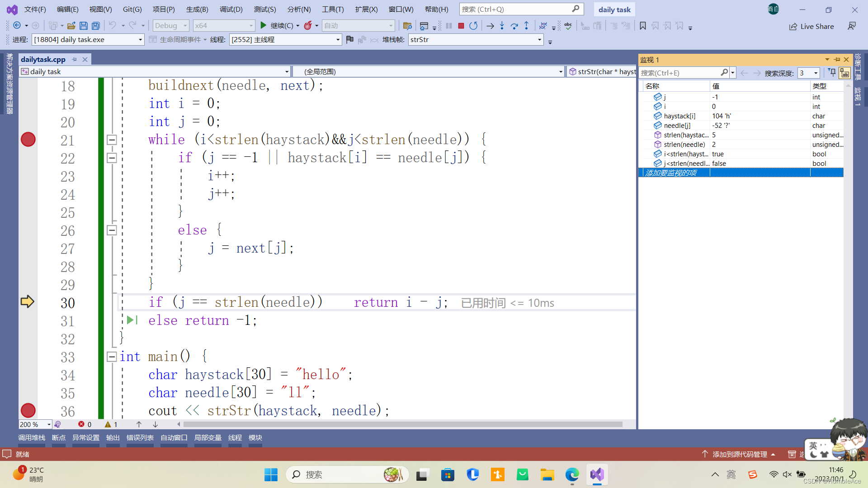Click the Live Share button
This screenshot has height=488, width=868.
click(x=811, y=26)
